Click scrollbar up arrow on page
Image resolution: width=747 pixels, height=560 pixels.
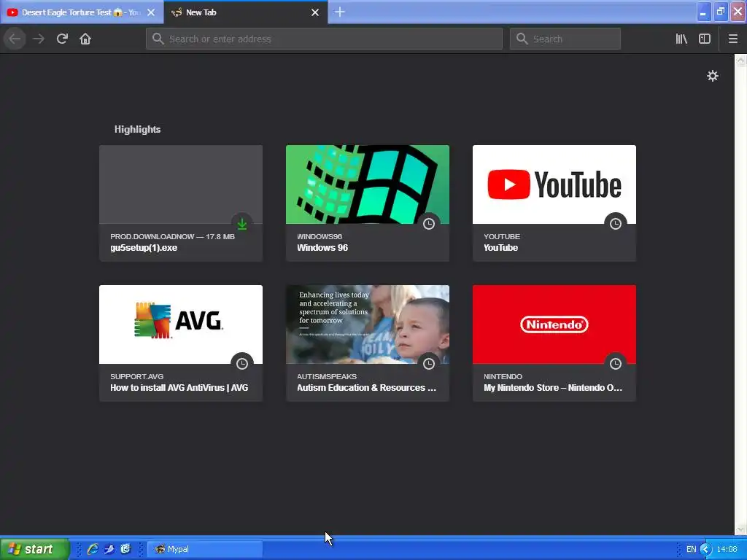(x=740, y=60)
